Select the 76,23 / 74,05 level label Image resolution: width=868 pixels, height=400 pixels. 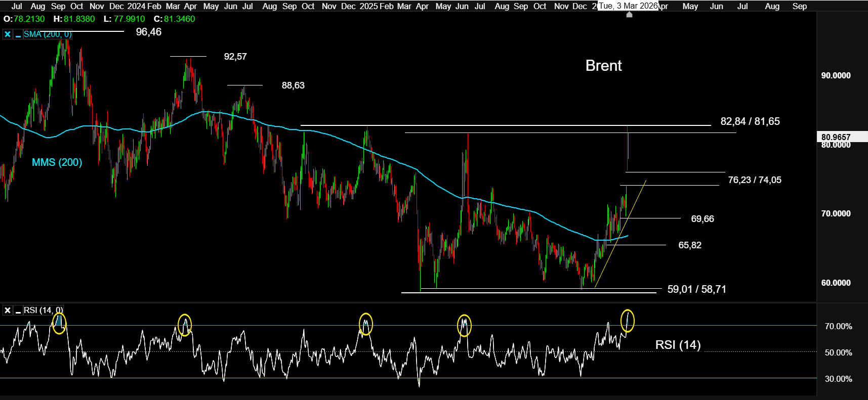pyautogui.click(x=754, y=180)
